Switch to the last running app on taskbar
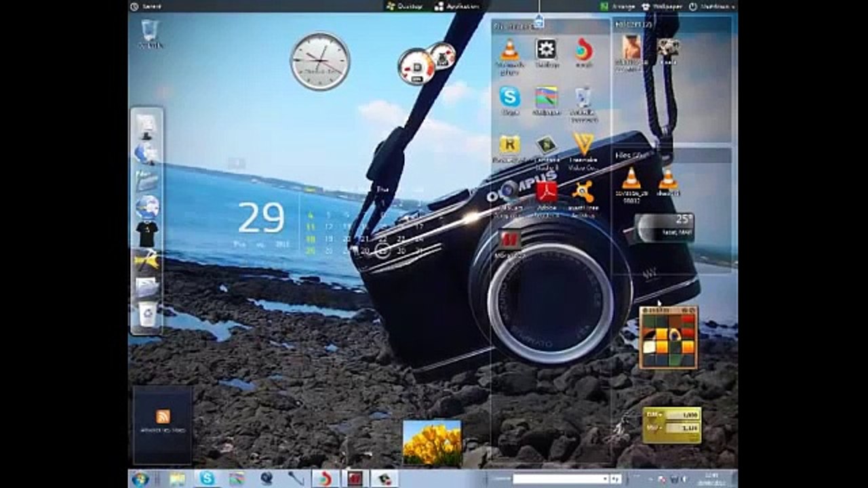The image size is (868, 488). [384, 479]
